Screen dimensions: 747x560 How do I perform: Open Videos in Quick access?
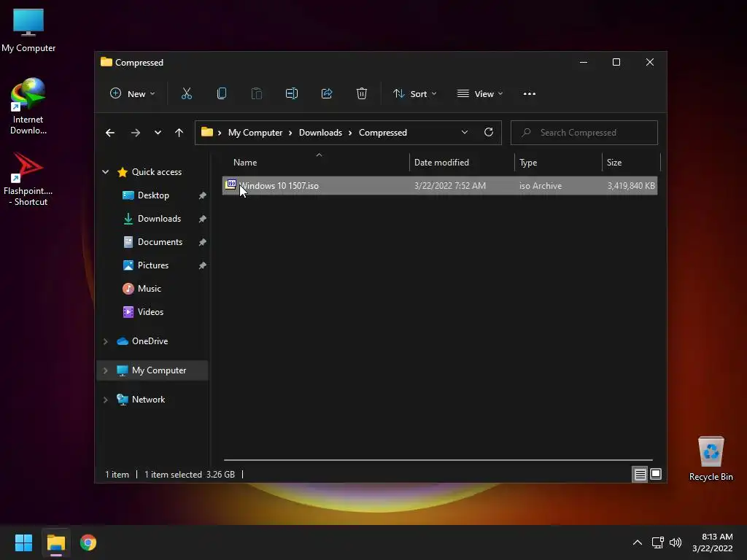tap(150, 312)
